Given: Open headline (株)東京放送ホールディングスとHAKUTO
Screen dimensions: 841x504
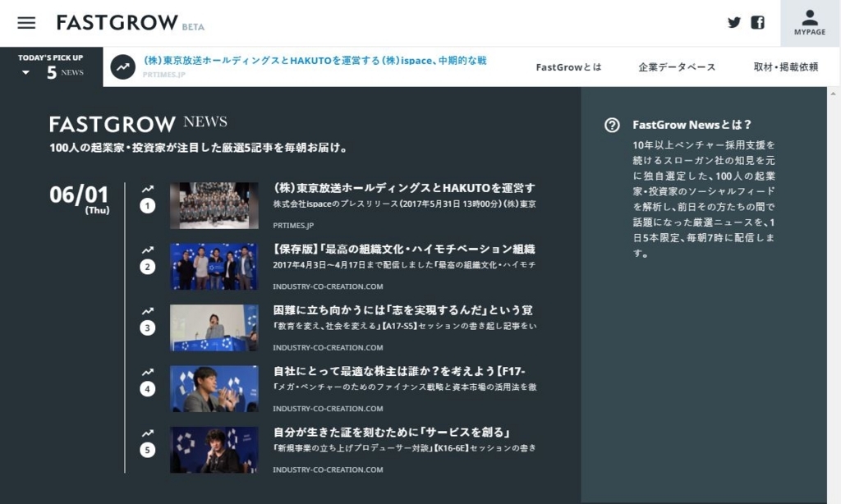Looking at the screenshot, I should click(404, 188).
